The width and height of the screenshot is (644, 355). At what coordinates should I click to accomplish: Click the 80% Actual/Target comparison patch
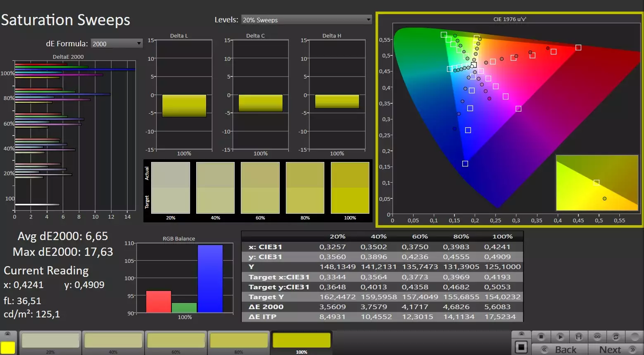(305, 188)
